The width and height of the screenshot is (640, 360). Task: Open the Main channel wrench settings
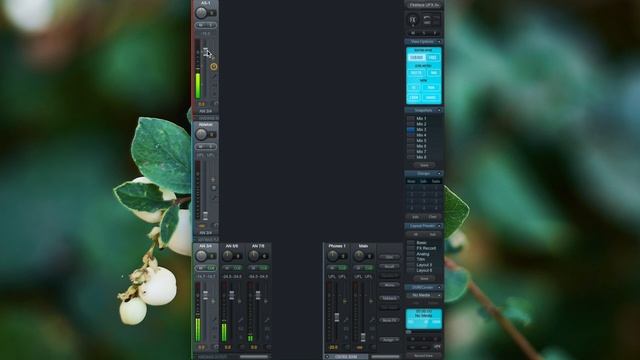coord(372,320)
